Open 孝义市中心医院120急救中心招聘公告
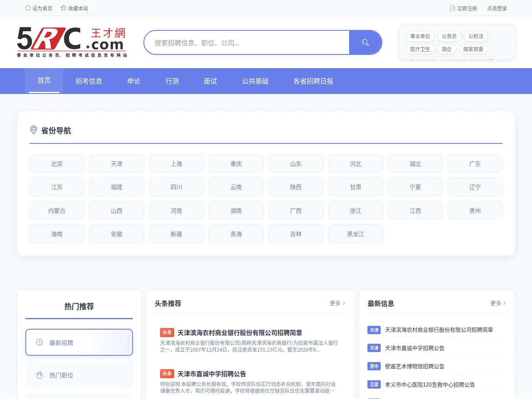The height and width of the screenshot is (399, 532). click(x=430, y=384)
